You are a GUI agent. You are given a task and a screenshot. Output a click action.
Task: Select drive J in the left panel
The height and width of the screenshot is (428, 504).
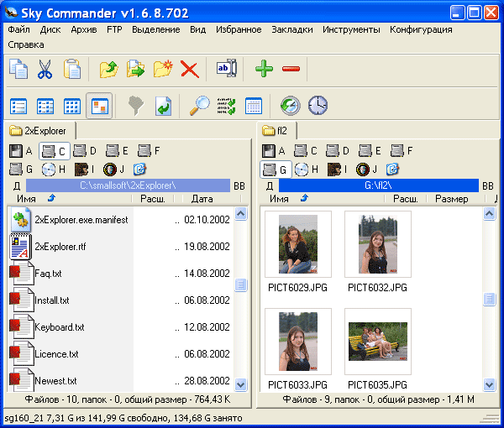(113, 170)
